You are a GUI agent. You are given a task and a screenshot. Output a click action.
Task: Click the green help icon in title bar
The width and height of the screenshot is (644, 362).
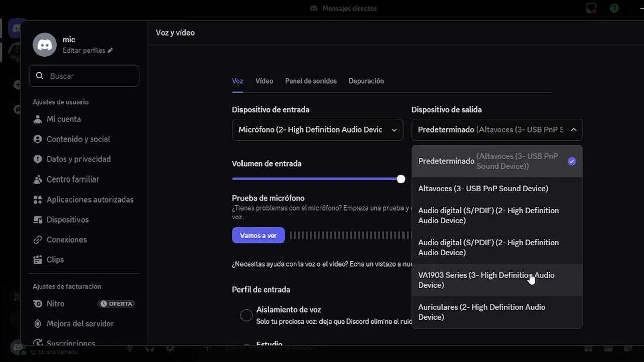614,8
